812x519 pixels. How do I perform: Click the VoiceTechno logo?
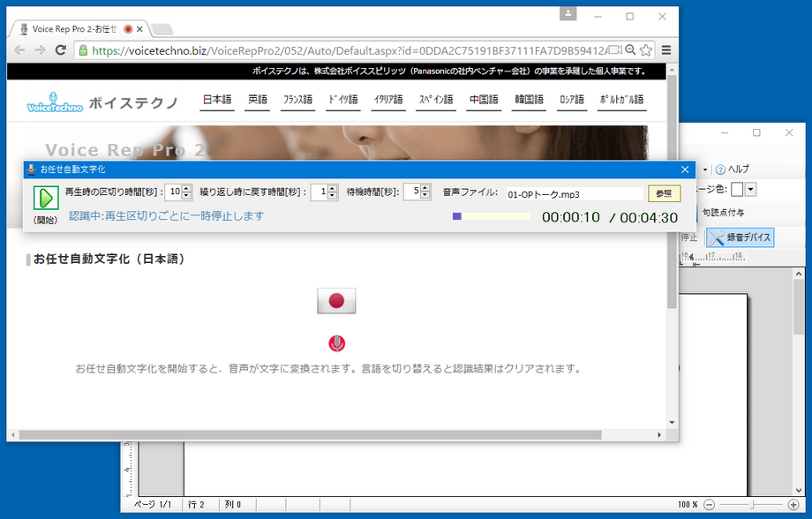click(x=55, y=102)
